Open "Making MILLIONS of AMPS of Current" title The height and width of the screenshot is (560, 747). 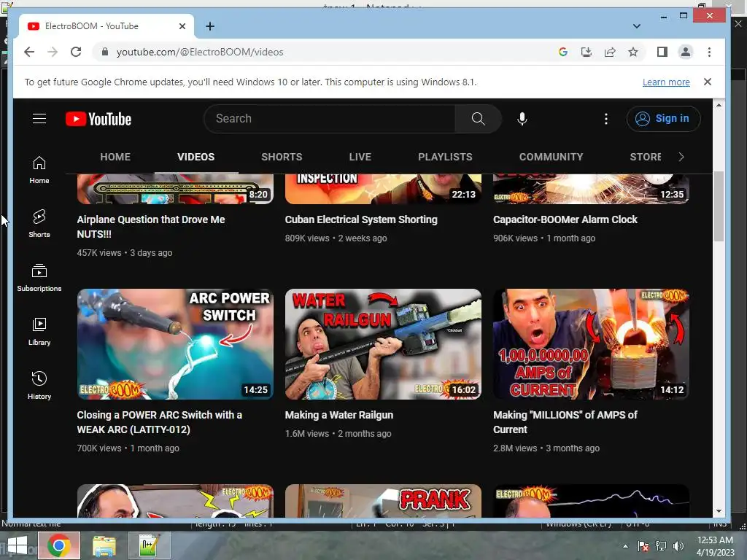click(x=565, y=422)
